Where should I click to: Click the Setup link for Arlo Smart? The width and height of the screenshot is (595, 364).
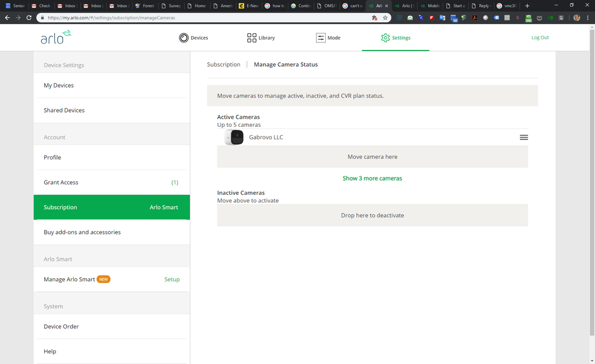click(172, 279)
